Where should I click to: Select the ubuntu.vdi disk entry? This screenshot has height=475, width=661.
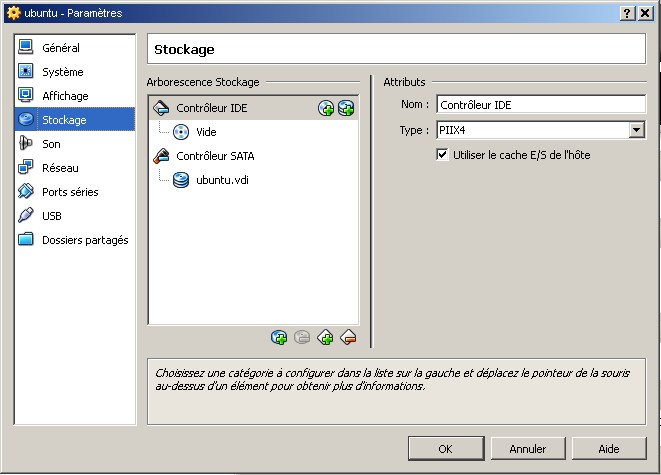(x=222, y=180)
